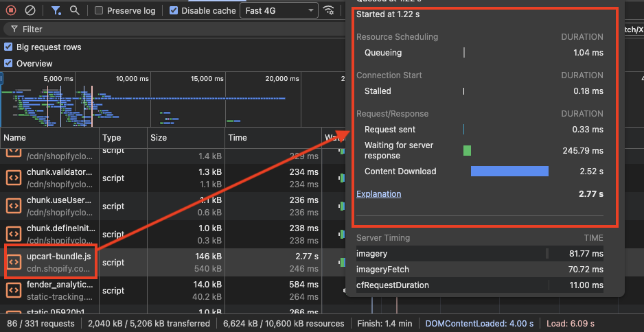
Task: Click the 2.52 s Content Download value
Action: click(591, 171)
